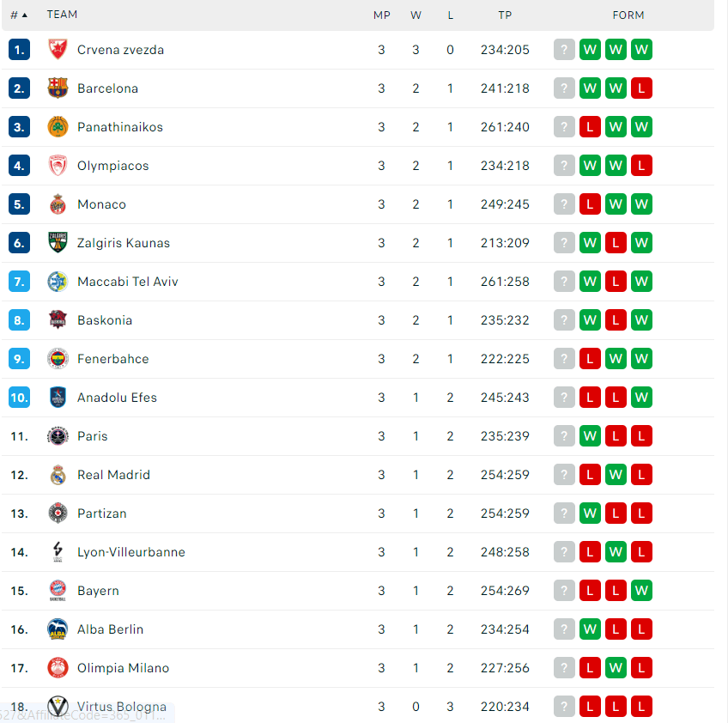Click the Olimpia Milano team logo
Image resolution: width=728 pixels, height=723 pixels.
point(58,668)
